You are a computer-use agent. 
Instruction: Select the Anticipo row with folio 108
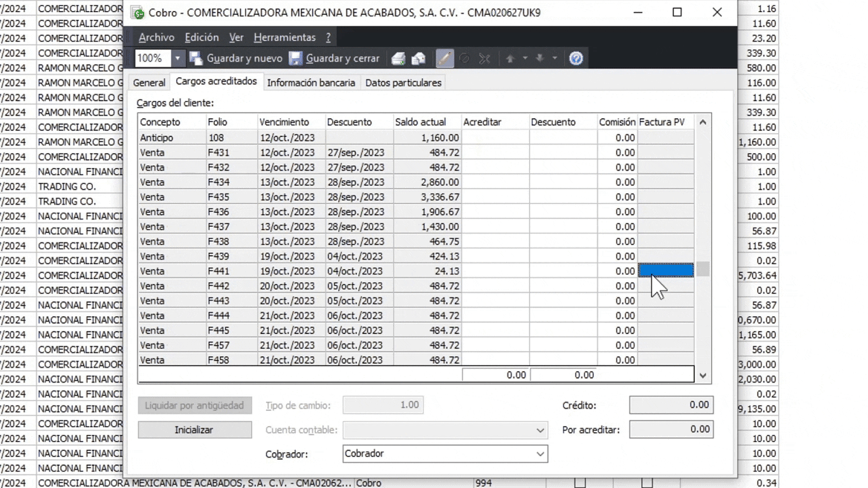click(x=415, y=138)
